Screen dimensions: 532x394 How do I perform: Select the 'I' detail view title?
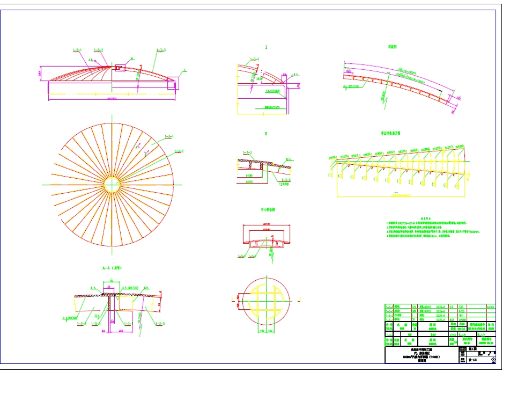click(x=266, y=47)
